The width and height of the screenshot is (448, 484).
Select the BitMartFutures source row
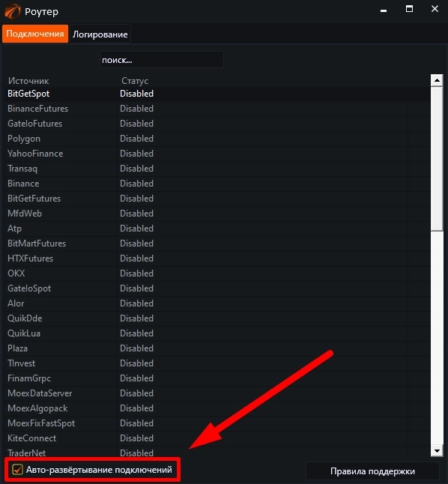pyautogui.click(x=217, y=243)
